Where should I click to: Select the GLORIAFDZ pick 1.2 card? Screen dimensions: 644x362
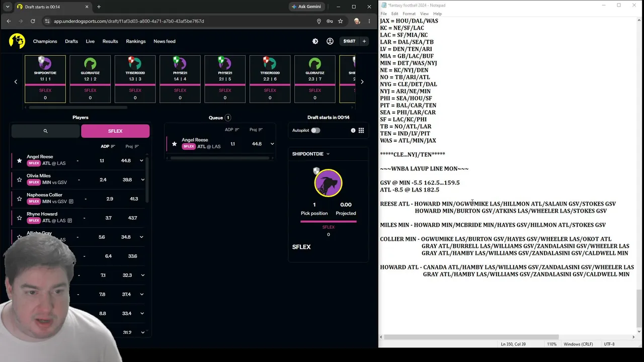90,79
